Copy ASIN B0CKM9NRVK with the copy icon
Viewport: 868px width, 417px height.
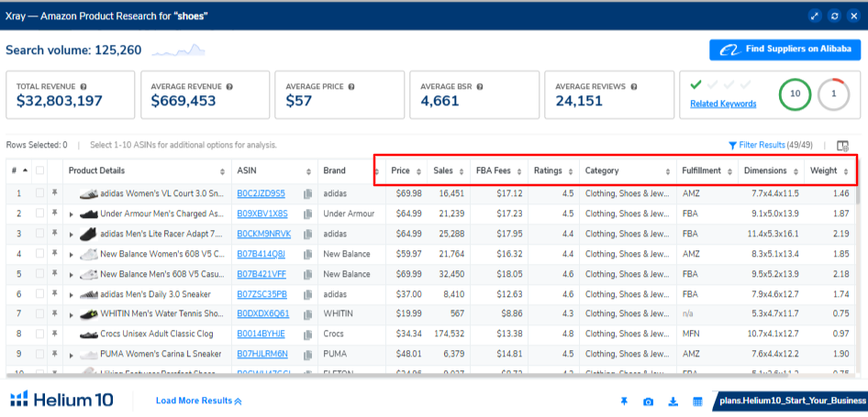(x=307, y=234)
